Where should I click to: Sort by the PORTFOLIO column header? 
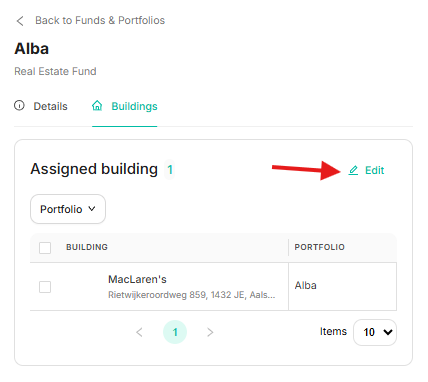320,247
